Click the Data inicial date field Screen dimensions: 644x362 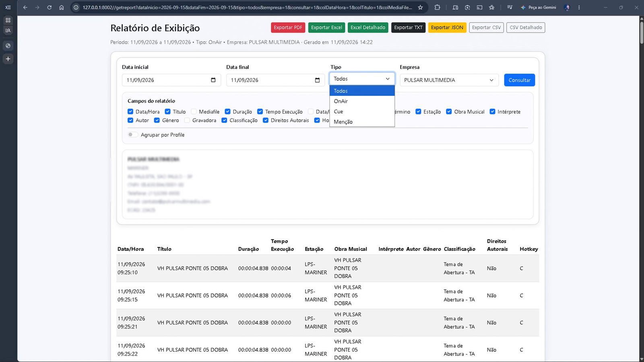click(171, 80)
